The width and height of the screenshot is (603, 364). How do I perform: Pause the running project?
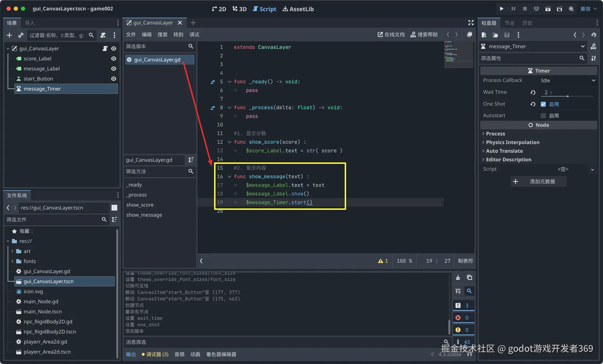click(x=513, y=9)
